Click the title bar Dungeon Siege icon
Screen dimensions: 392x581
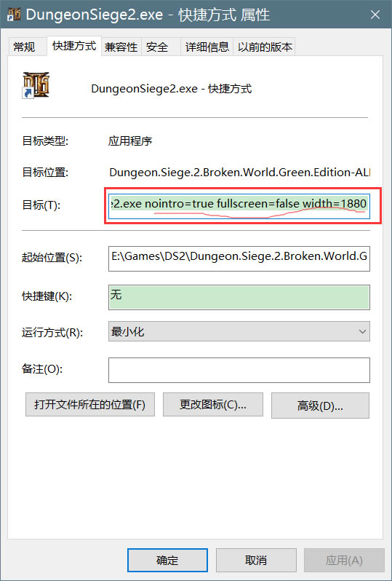(x=14, y=14)
